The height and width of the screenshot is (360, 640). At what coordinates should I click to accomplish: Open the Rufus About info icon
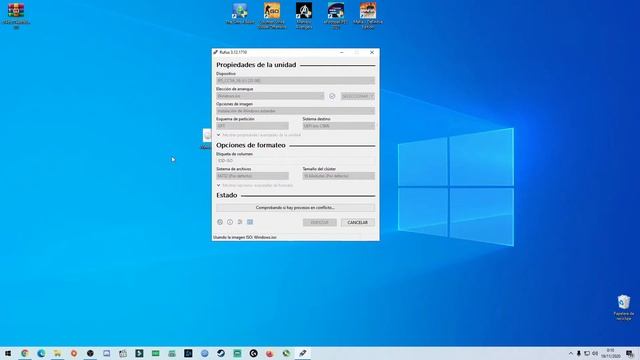click(230, 222)
